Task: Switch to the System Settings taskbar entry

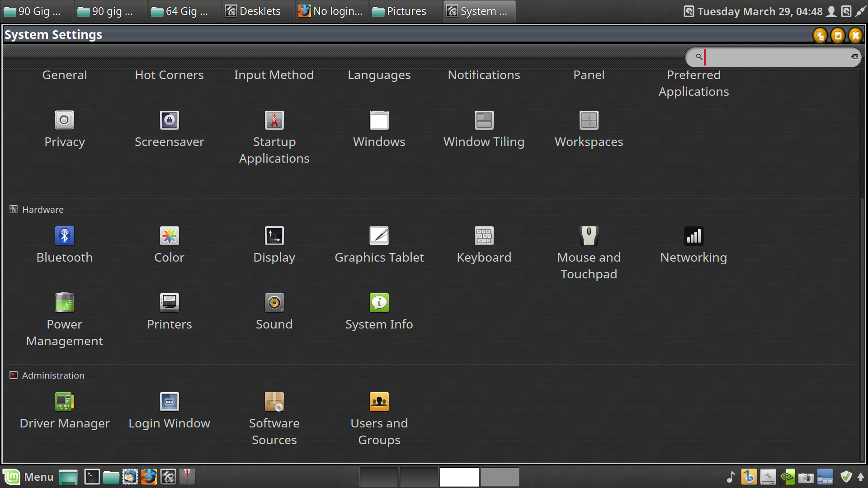Action: (479, 11)
